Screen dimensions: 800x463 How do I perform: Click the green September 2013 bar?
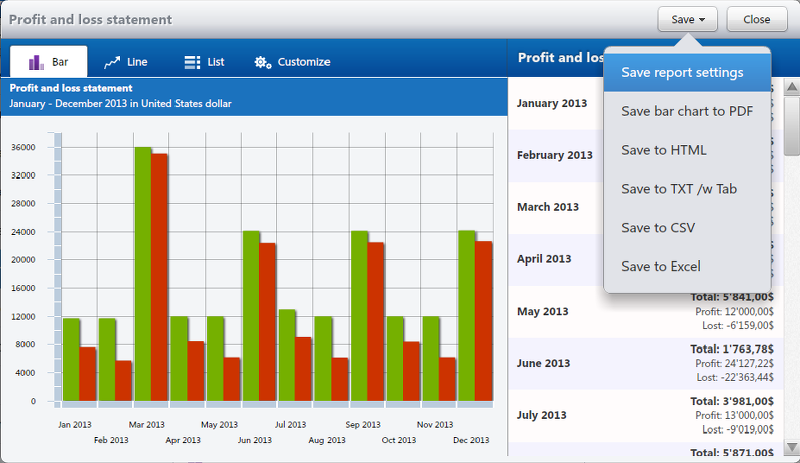point(359,316)
